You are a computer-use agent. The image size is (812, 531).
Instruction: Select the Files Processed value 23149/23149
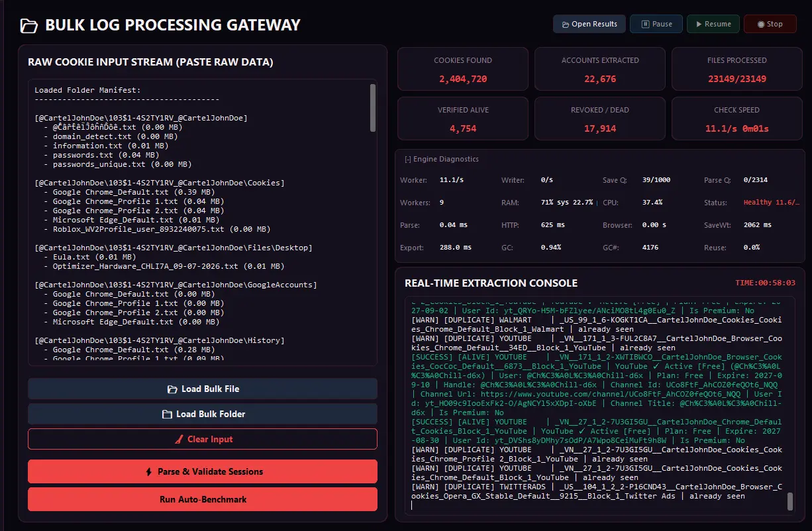click(736, 79)
